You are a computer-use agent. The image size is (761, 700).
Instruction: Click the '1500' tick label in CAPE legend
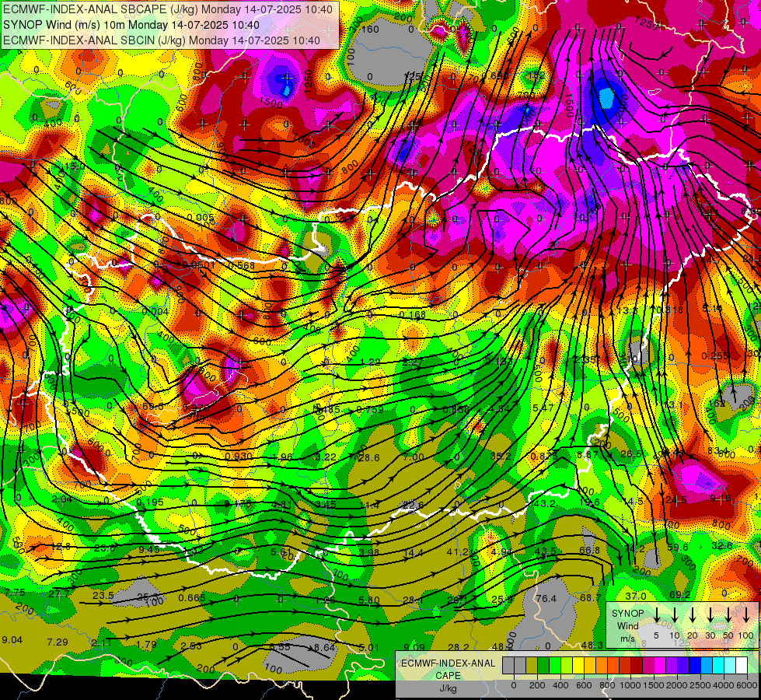pyautogui.click(x=654, y=685)
